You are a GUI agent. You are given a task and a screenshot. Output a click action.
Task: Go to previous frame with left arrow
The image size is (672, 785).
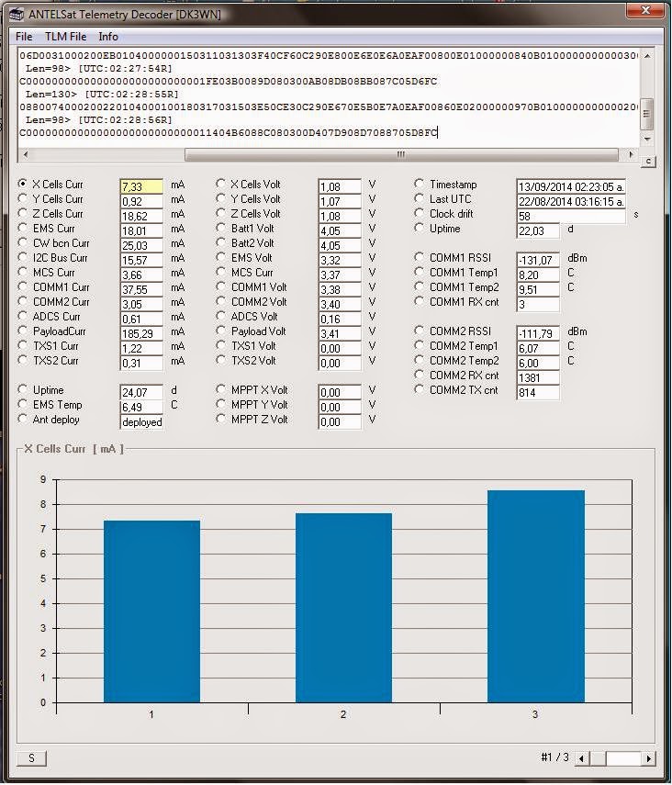(581, 758)
